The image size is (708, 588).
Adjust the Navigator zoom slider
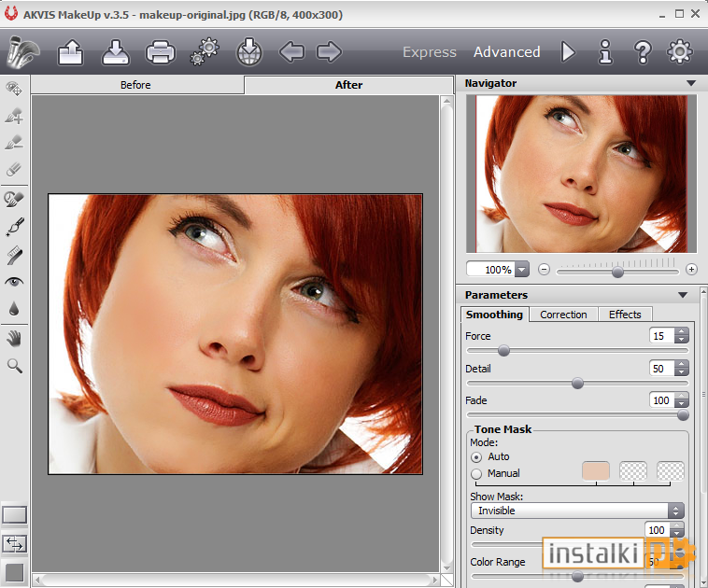coord(617,272)
